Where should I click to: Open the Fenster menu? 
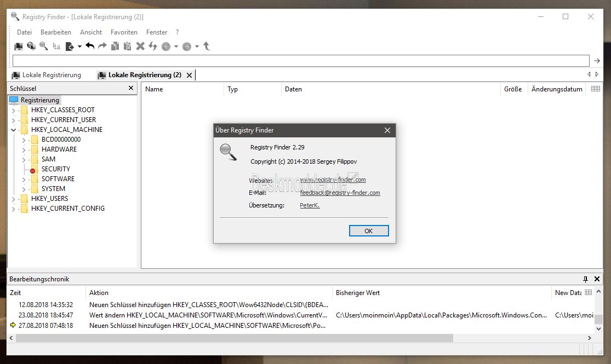click(x=157, y=32)
